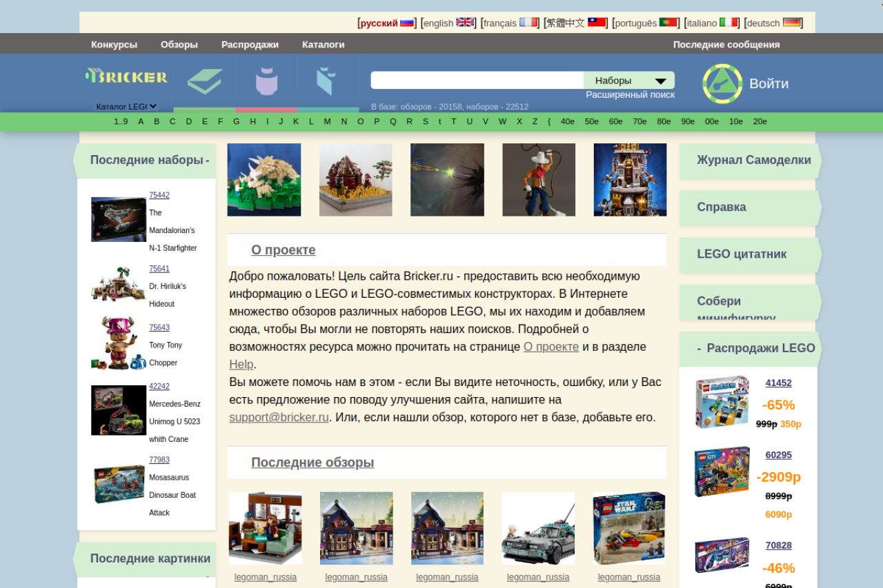Open the blue angled brick section icon
883x588 pixels.
click(x=326, y=81)
